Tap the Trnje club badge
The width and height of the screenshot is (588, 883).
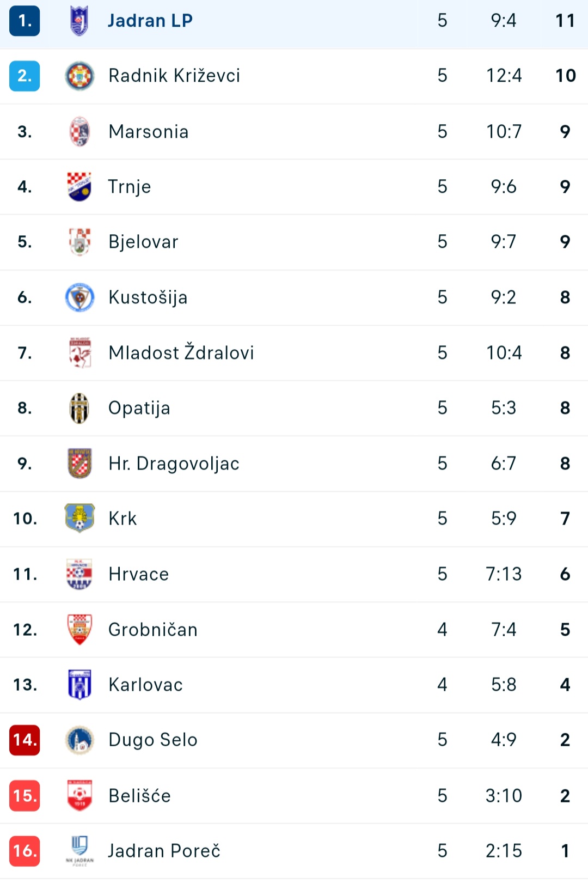click(79, 187)
